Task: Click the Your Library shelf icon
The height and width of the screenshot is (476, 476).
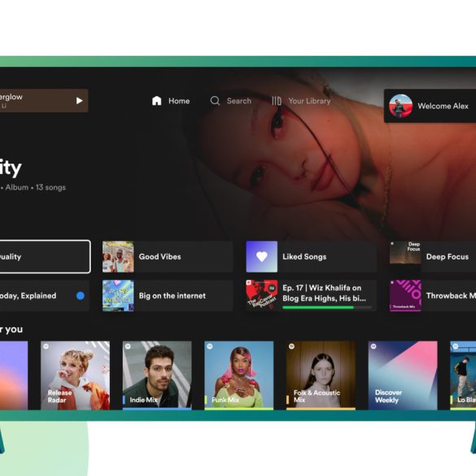Action: (277, 101)
